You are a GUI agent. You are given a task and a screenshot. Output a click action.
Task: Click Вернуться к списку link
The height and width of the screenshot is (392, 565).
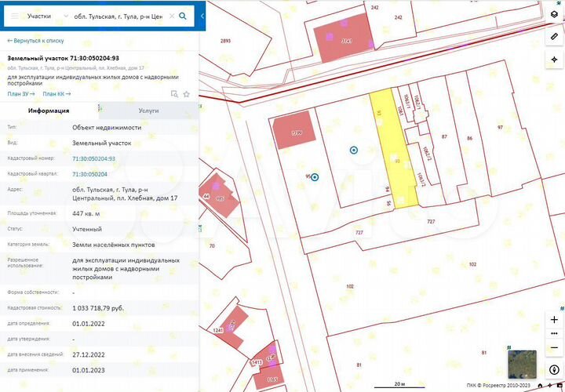[35, 39]
